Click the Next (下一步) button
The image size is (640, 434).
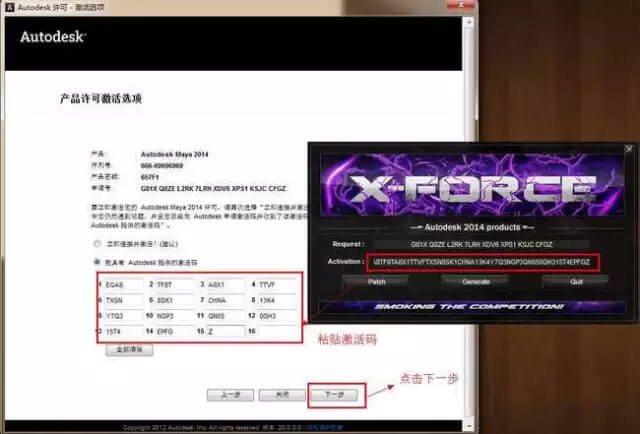(334, 395)
